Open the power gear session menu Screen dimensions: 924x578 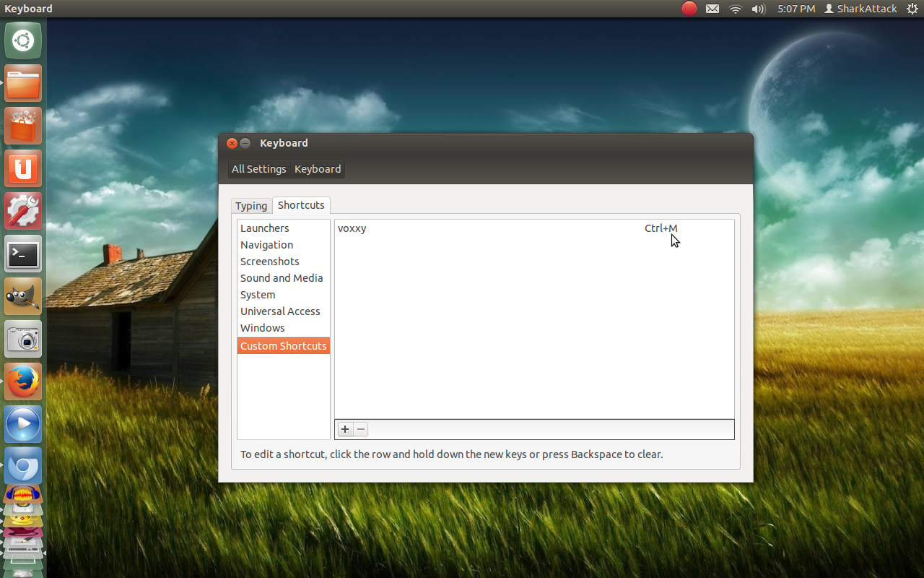912,9
